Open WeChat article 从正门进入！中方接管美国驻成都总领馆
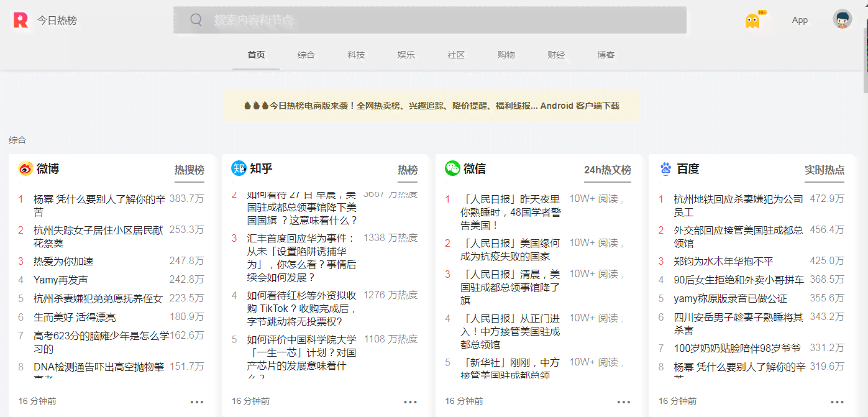The image size is (868, 417). click(x=510, y=331)
